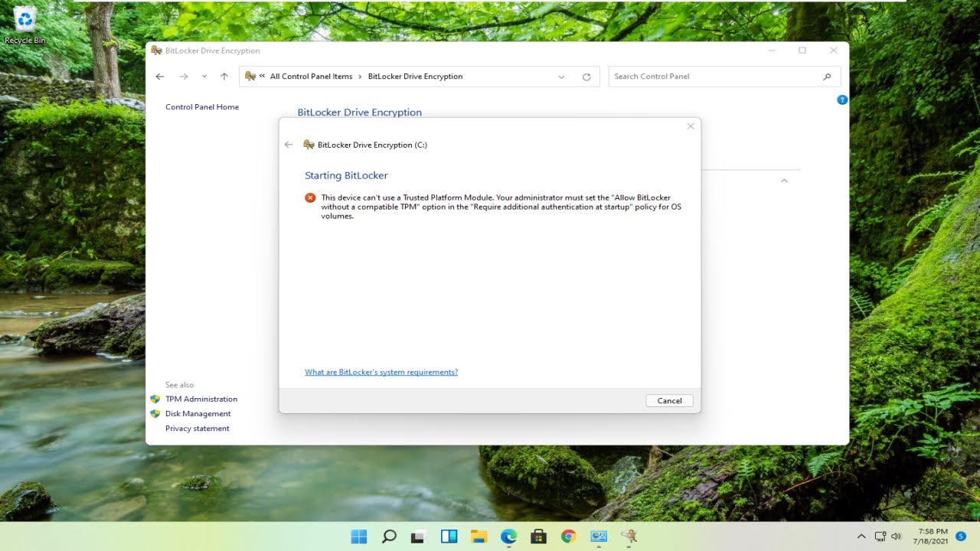Open taskbar Search
Image resolution: width=980 pixels, height=551 pixels.
pyautogui.click(x=389, y=536)
